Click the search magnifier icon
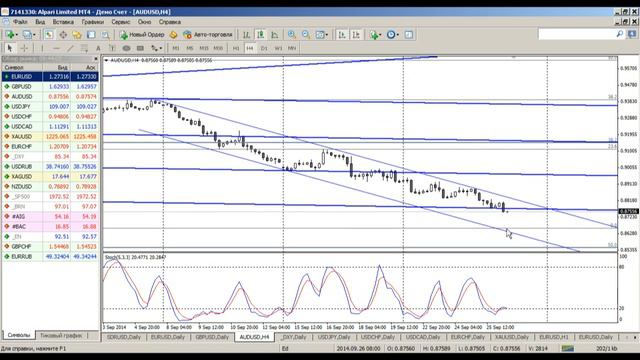Image resolution: width=640 pixels, height=360 pixels. click(620, 34)
